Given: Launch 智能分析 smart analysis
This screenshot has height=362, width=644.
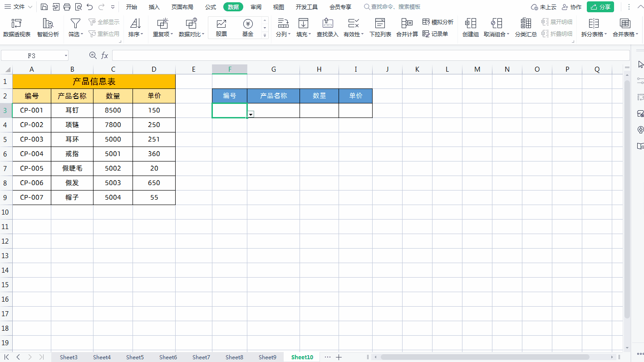Looking at the screenshot, I should click(x=48, y=28).
